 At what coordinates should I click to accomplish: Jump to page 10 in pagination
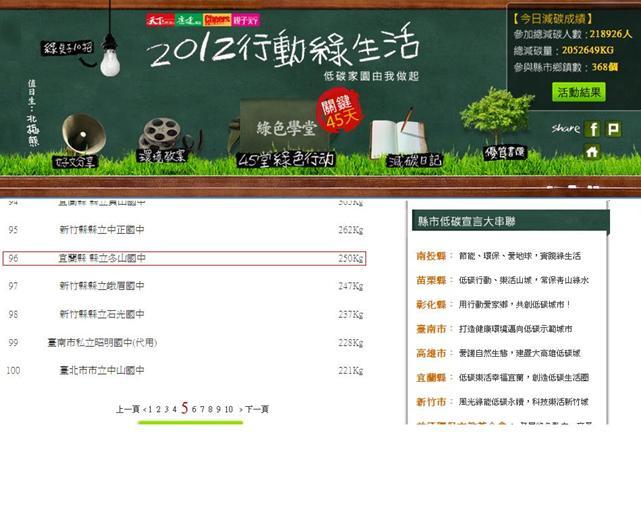pos(229,409)
